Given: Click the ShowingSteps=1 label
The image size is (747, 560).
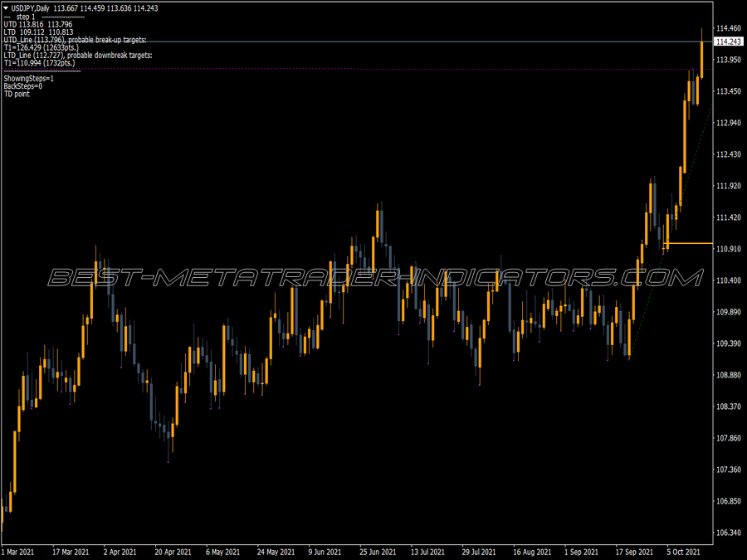Looking at the screenshot, I should pos(28,79).
